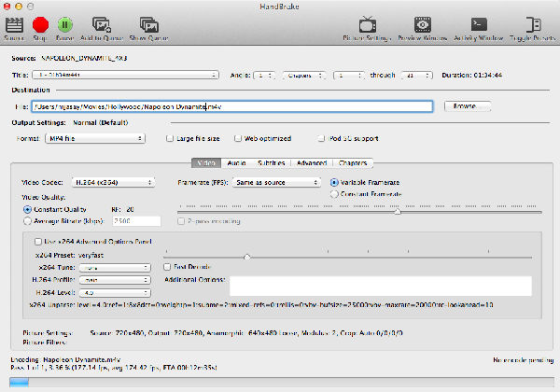The image size is (560, 392).
Task: Check the Web optimized option
Action: pos(237,138)
